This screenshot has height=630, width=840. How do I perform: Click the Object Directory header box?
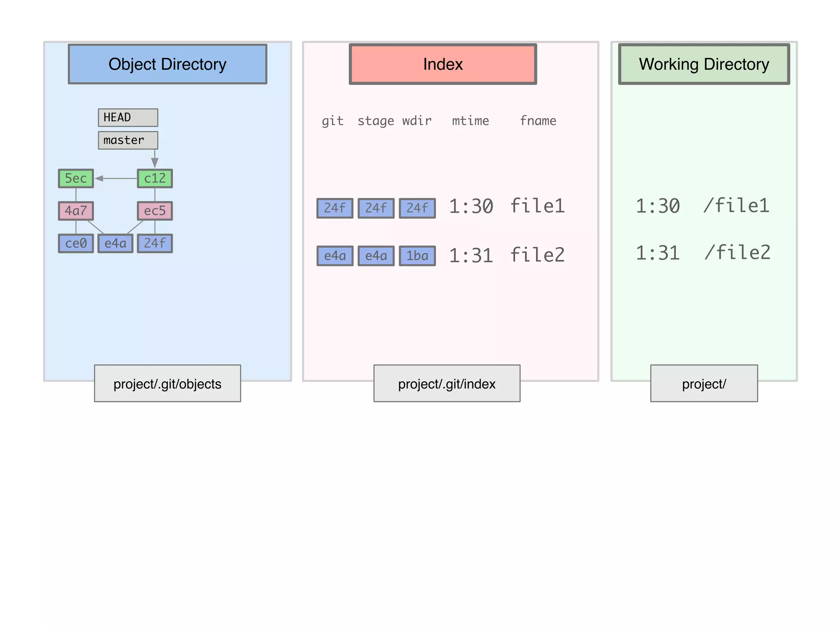click(x=167, y=64)
